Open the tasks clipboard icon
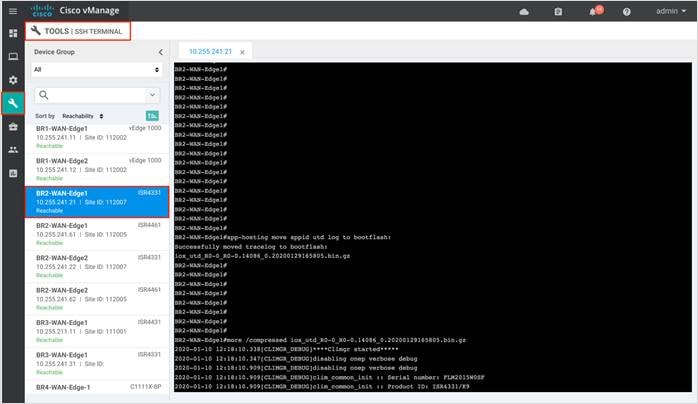This screenshot has height=404, width=698. click(x=558, y=12)
